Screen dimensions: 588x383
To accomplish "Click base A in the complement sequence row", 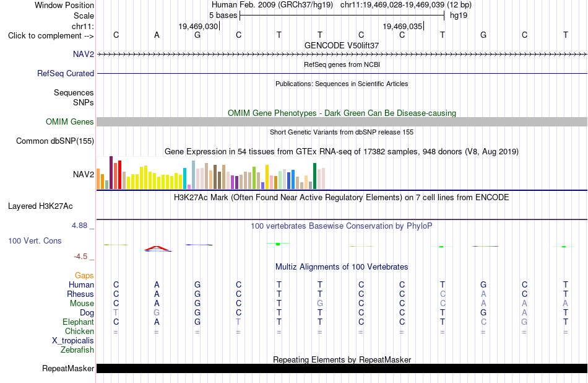I will click(157, 35).
